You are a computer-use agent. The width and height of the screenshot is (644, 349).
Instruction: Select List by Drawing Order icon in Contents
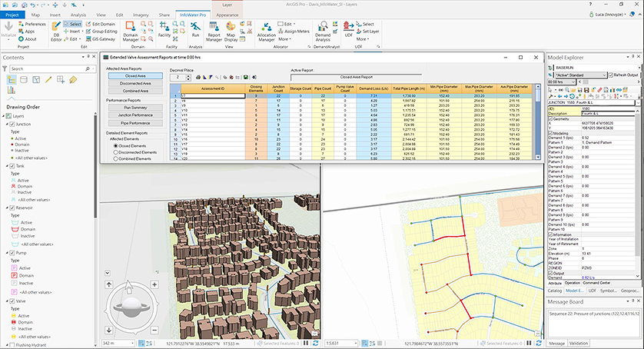point(12,80)
